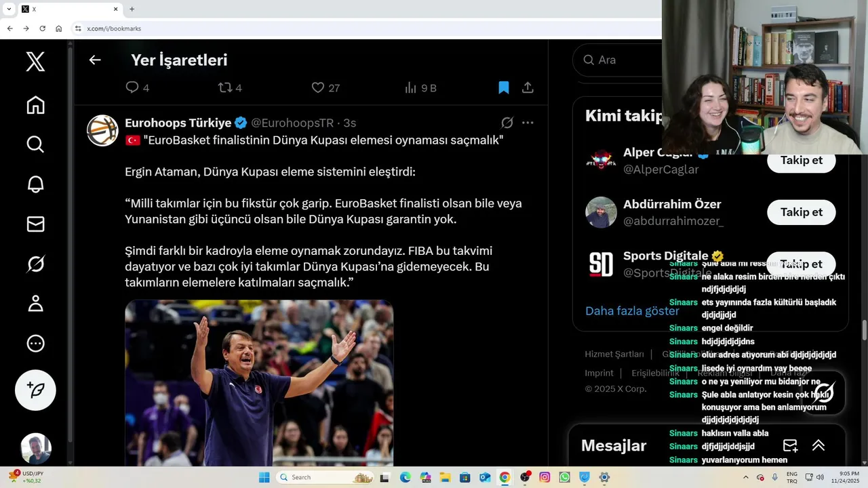This screenshot has width=868, height=488.
Task: Click the reply icon showing 4
Action: pos(132,87)
